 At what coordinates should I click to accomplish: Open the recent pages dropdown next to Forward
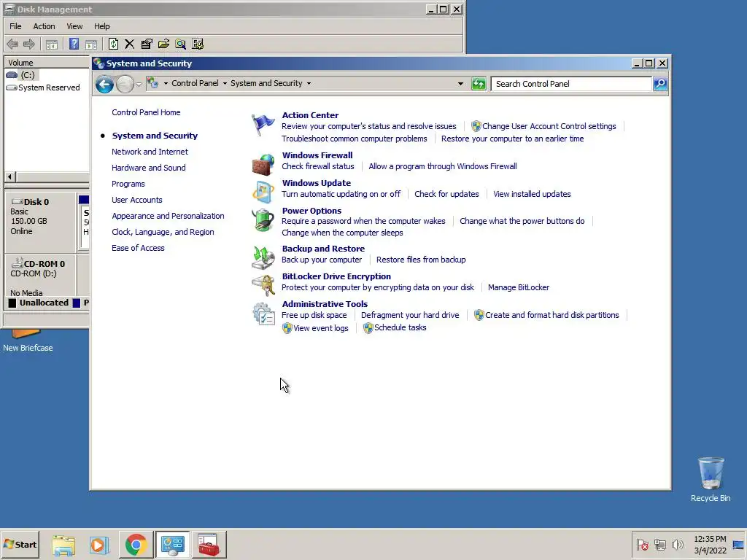(x=139, y=85)
